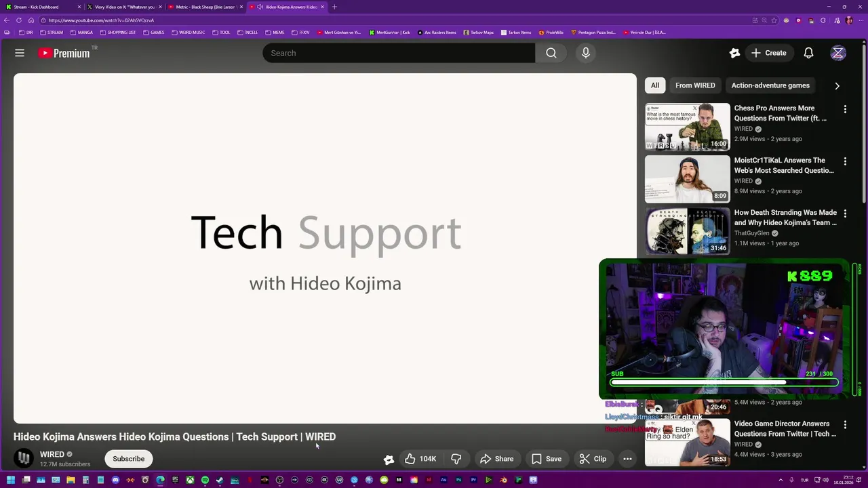The height and width of the screenshot is (488, 868).
Task: Open the MANGA bookmarks folder
Action: coord(82,33)
